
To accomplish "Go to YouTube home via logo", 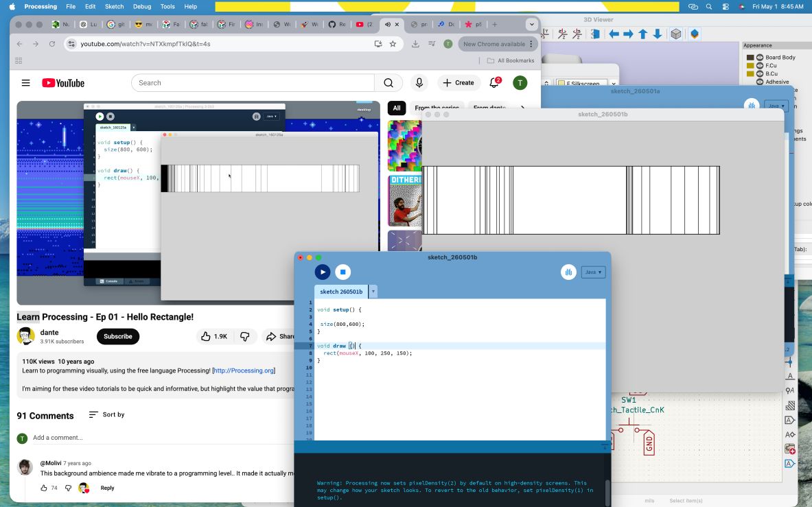I will click(x=63, y=83).
